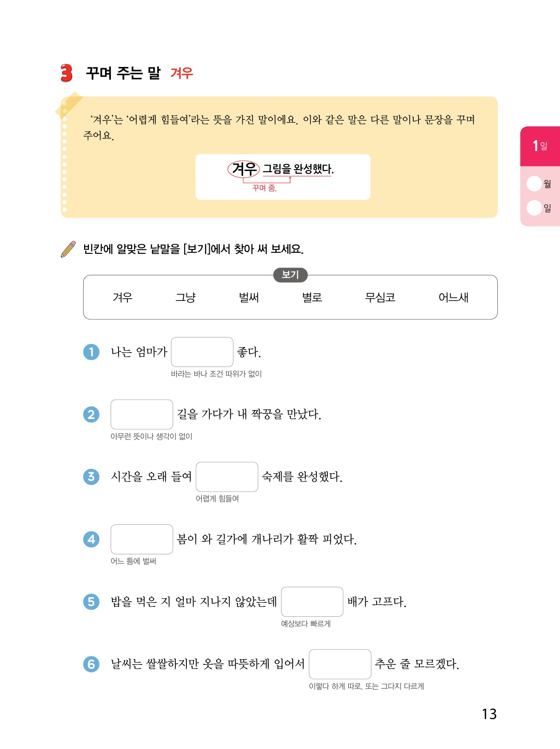The image size is (560, 749).
Task: Click the blank before 길을 가다가
Action: [x=141, y=414]
